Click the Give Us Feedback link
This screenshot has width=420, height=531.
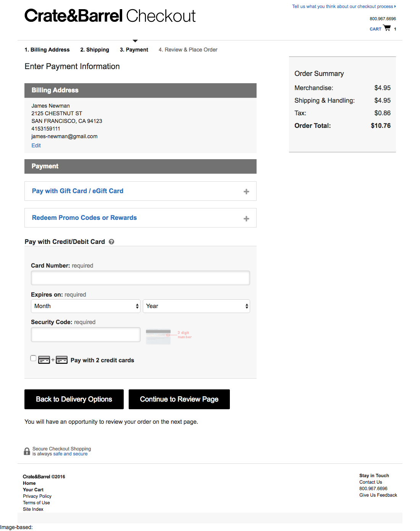click(378, 495)
